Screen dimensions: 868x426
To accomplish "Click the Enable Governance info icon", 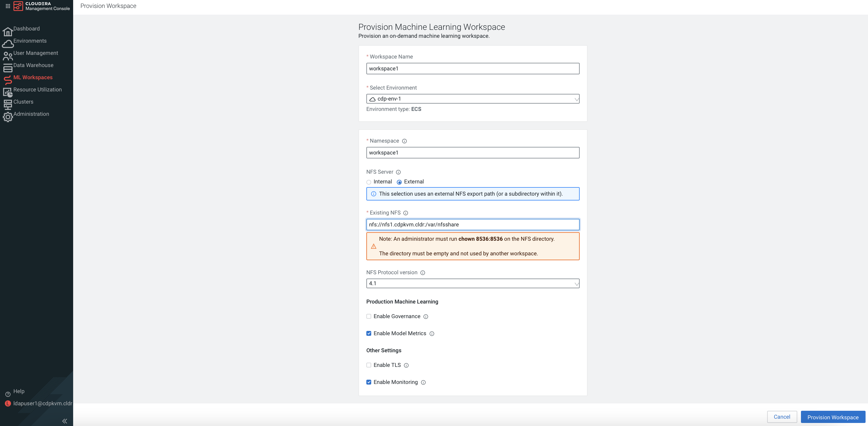I will click(x=425, y=317).
